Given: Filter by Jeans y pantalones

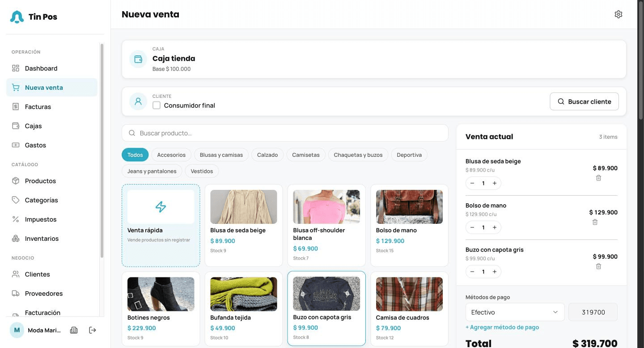Looking at the screenshot, I should point(152,171).
